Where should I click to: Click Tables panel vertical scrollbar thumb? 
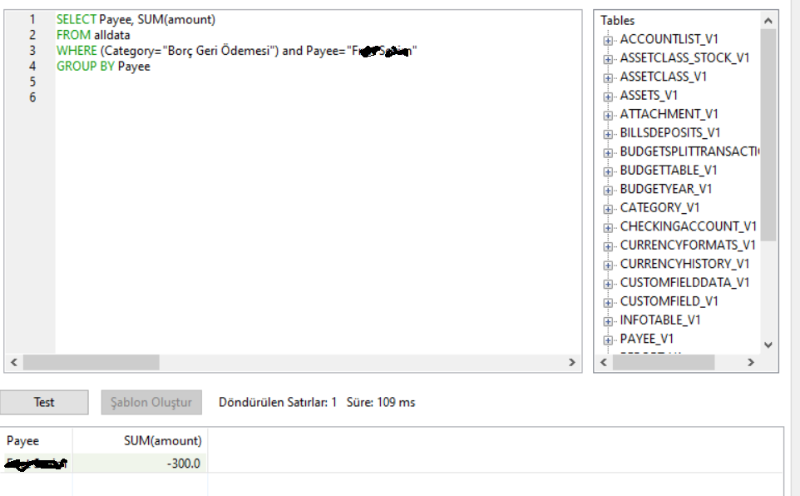768,135
